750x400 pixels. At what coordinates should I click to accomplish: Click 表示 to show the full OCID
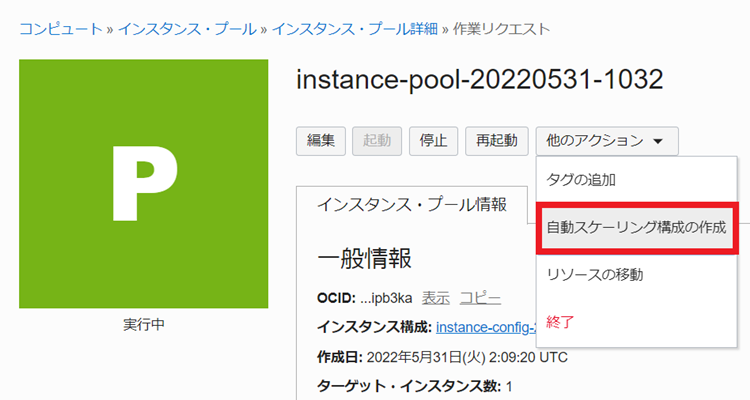(x=435, y=298)
